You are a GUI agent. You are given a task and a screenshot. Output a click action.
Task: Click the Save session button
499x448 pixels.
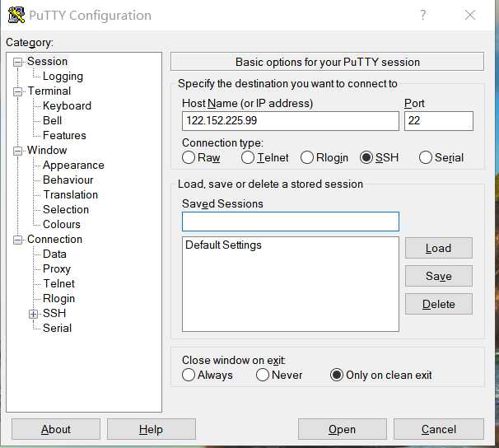(x=439, y=276)
